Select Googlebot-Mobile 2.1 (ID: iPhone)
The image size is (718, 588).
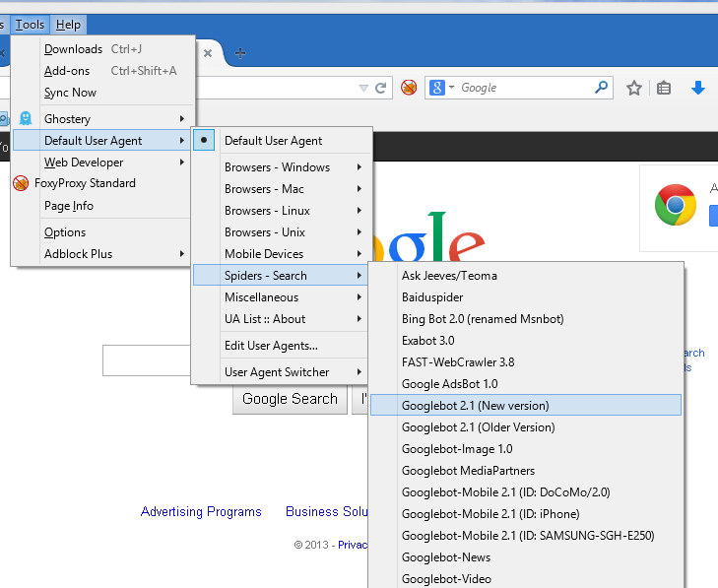click(x=526, y=514)
